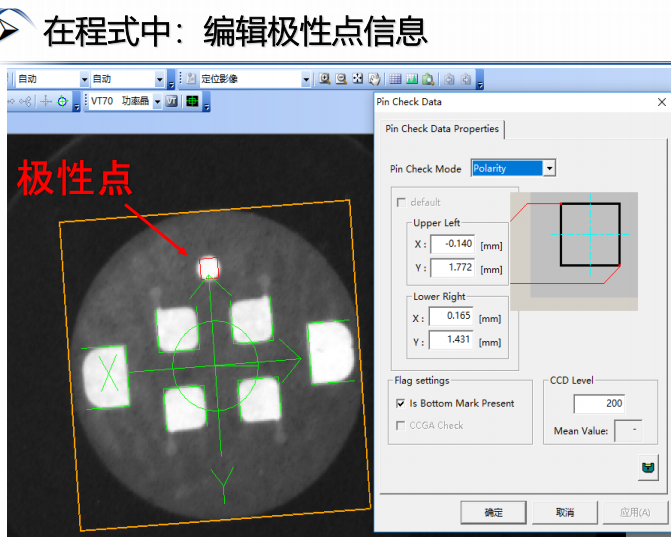
Task: Close the Pin Check Data dialog
Action: 662,102
